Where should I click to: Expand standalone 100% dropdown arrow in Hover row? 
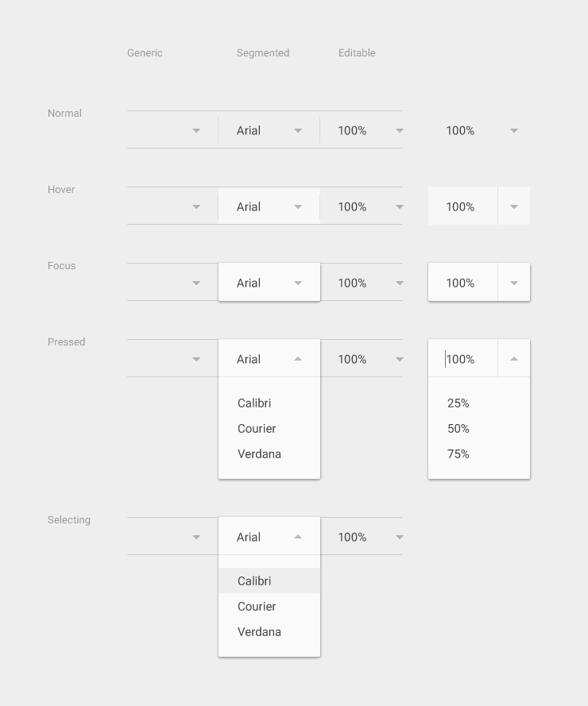514,206
